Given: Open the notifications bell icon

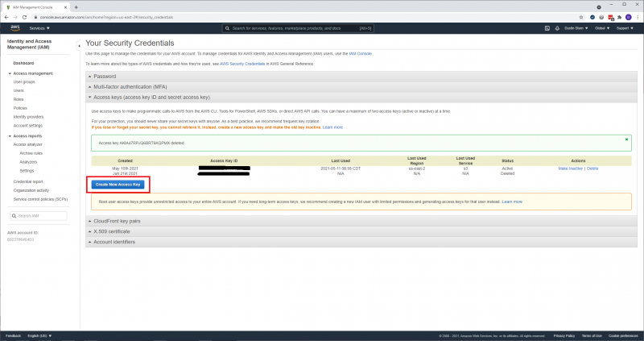Looking at the screenshot, I should point(557,28).
